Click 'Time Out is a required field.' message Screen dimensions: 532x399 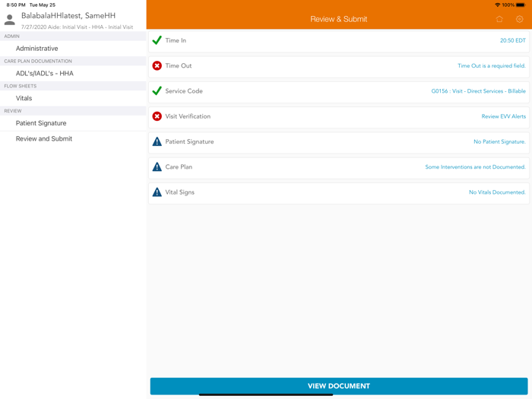click(491, 65)
